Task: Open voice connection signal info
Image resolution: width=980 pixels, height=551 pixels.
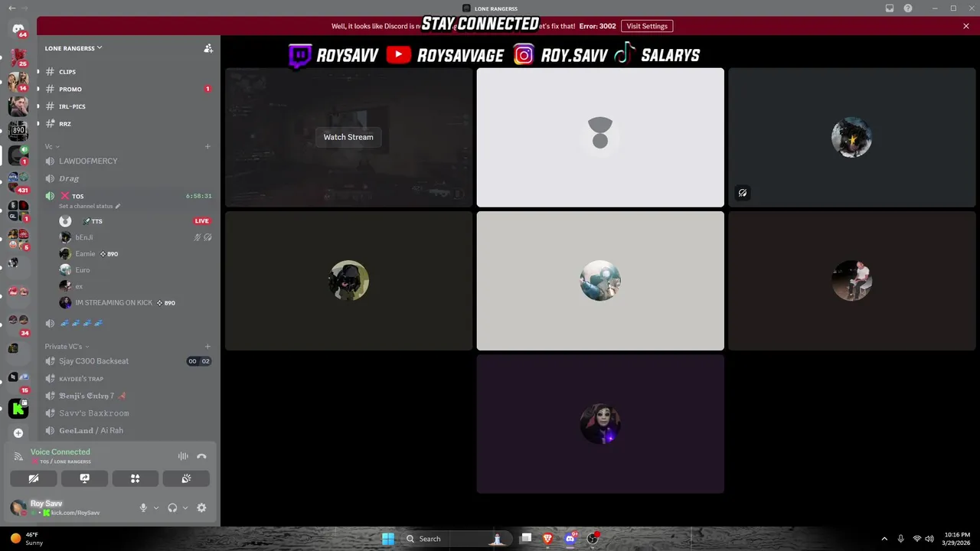Action: 18,456
